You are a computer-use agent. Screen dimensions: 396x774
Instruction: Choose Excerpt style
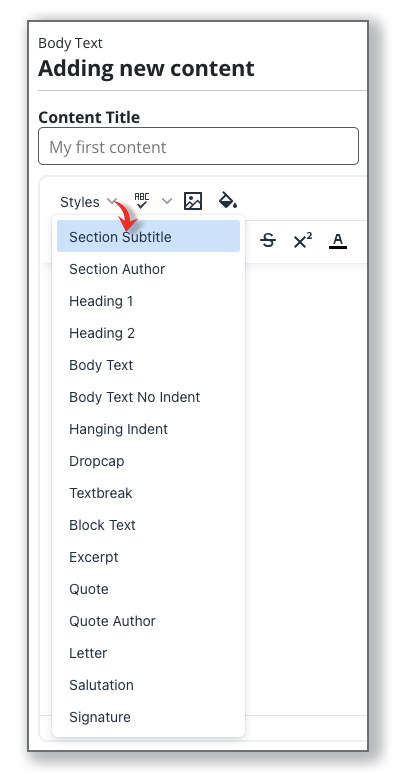[x=148, y=557]
